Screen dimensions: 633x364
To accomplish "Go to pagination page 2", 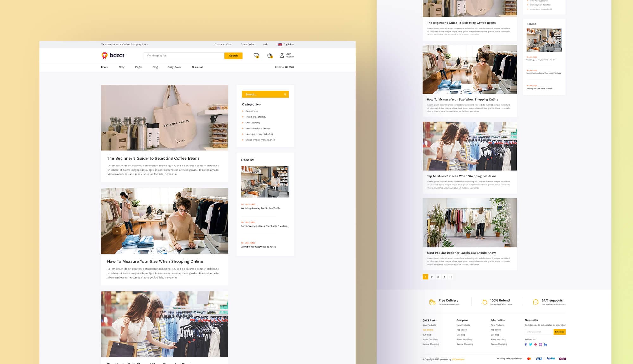I will (x=432, y=277).
